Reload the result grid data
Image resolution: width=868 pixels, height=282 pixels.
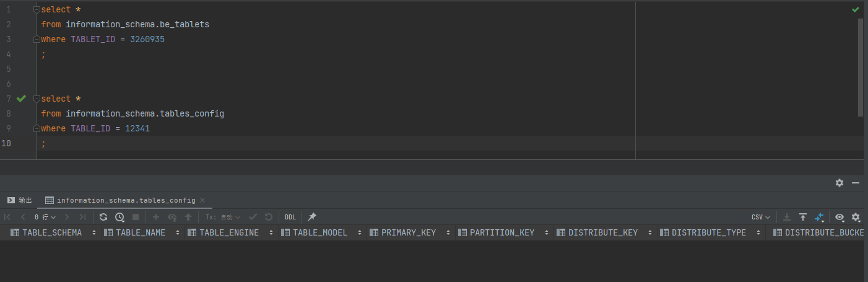click(103, 217)
